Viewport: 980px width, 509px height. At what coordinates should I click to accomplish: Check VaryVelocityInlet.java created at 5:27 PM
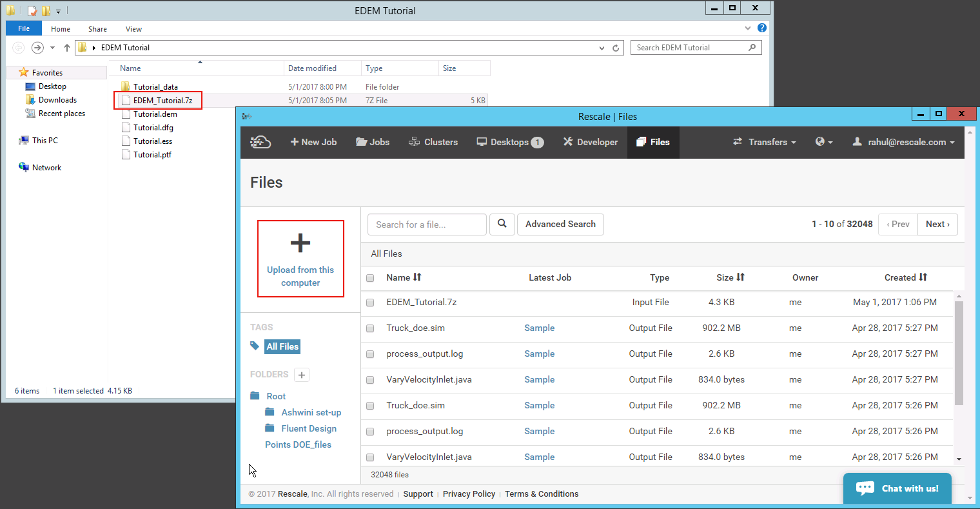tap(370, 380)
